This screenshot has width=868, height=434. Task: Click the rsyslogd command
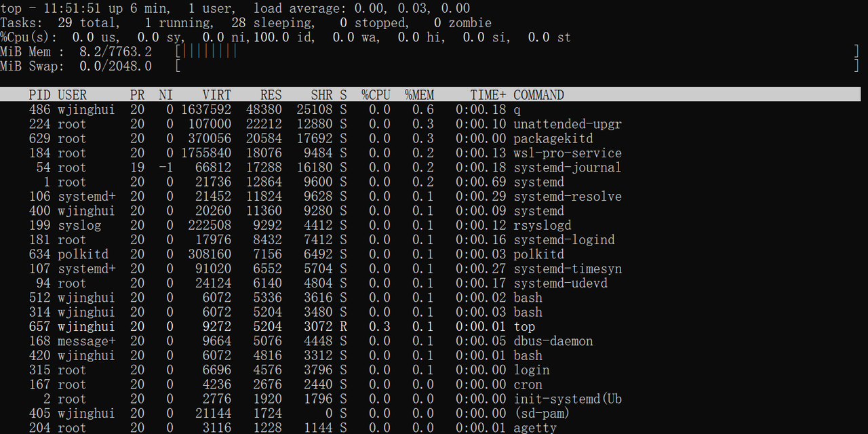(542, 225)
